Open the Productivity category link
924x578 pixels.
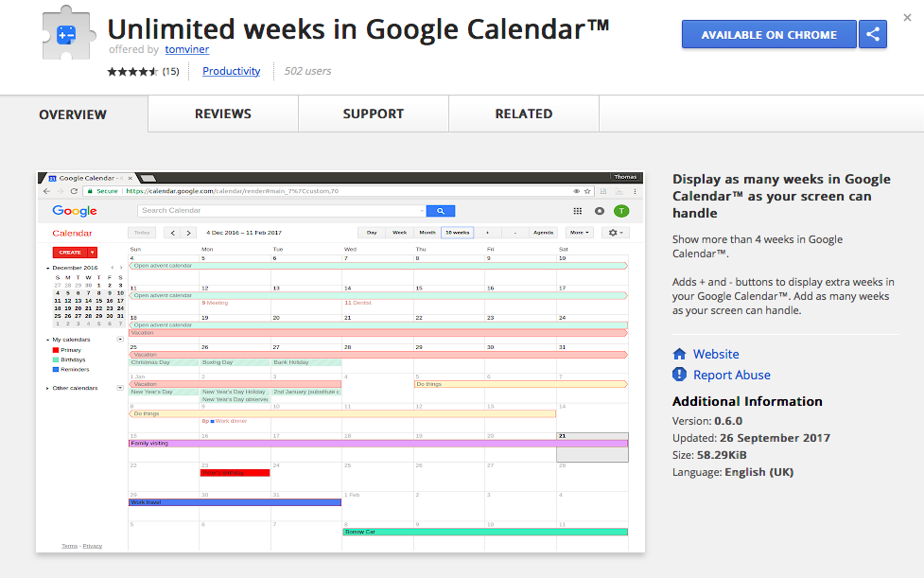tap(232, 71)
